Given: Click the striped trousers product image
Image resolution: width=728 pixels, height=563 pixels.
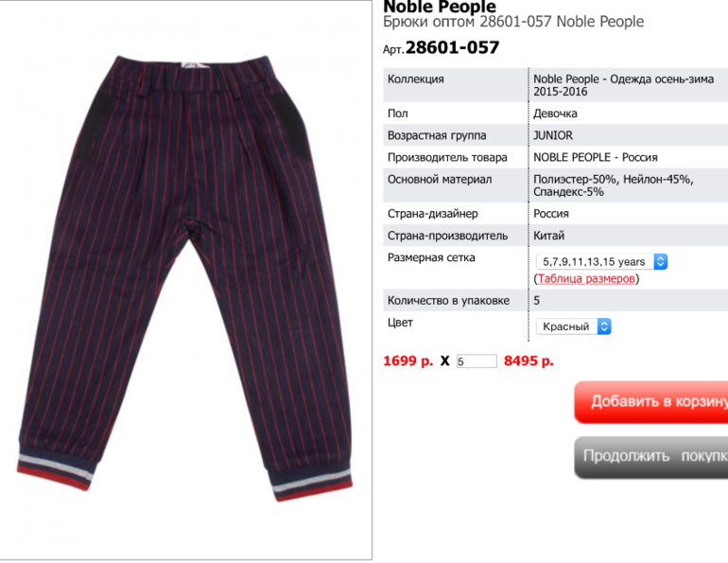Looking at the screenshot, I should click(x=184, y=279).
